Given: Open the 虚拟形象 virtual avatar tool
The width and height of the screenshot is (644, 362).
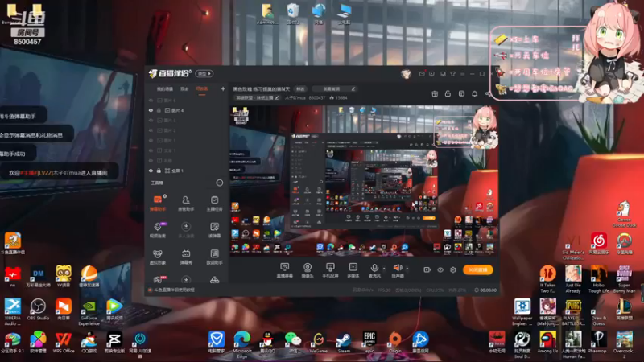Looking at the screenshot, I should coord(158,257).
